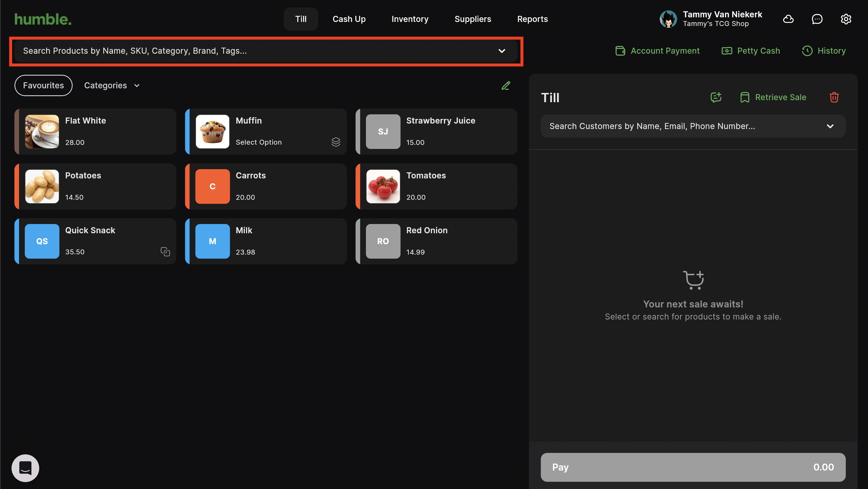Click the Quick Snack combo icon

165,252
